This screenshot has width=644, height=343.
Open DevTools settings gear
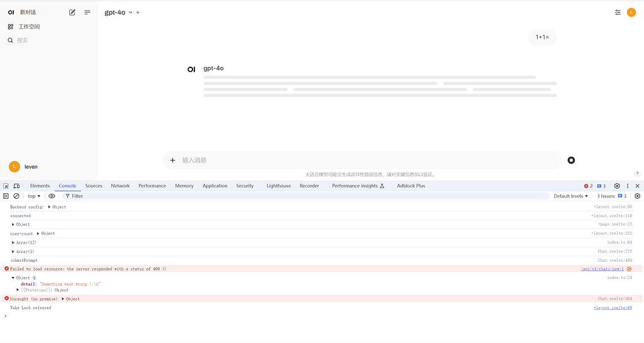[x=617, y=186]
